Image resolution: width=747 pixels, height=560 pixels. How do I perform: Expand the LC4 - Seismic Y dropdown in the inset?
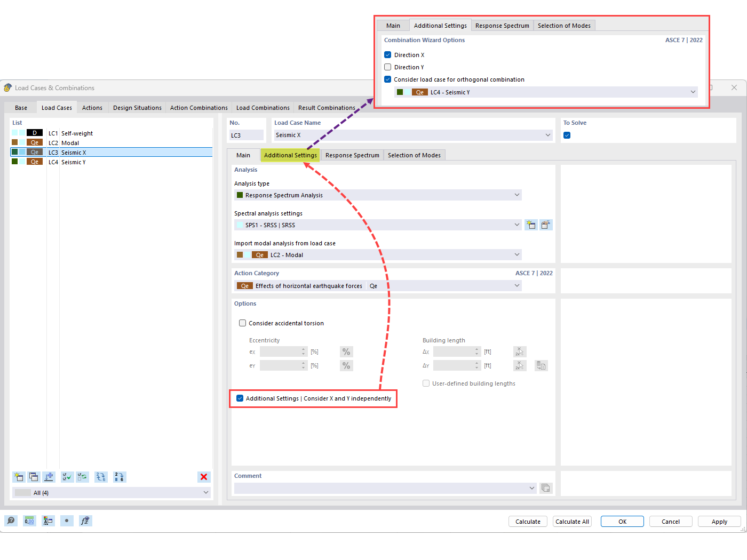[546, 92]
